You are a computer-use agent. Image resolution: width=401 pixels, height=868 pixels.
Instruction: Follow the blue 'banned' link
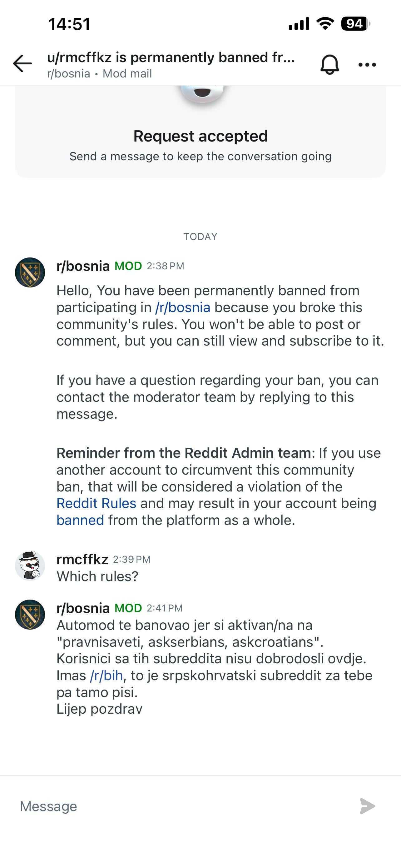click(80, 520)
